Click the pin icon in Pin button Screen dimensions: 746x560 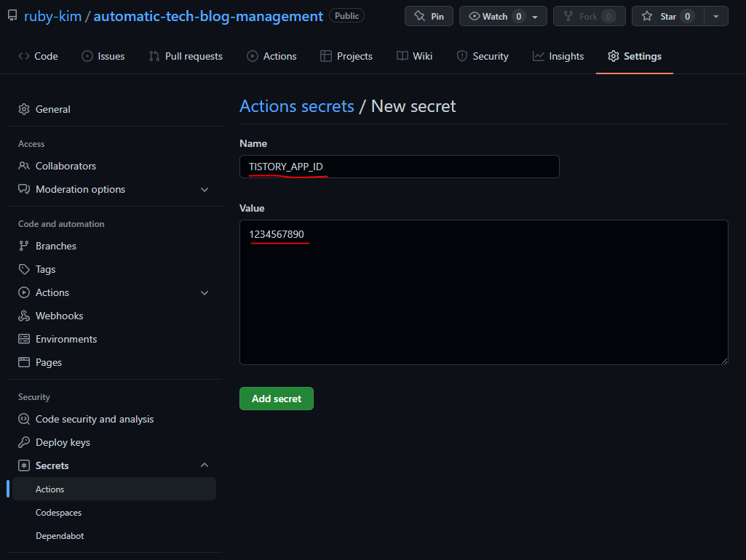click(x=420, y=16)
